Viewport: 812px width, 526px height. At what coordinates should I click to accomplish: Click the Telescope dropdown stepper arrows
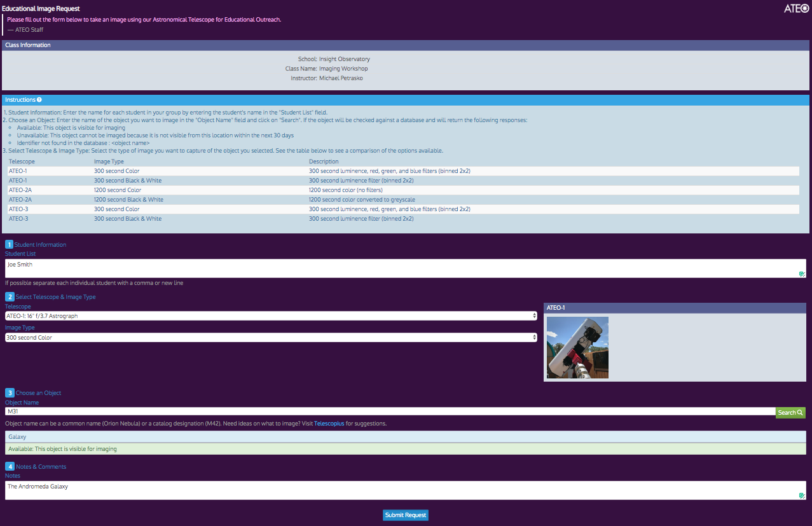click(533, 315)
